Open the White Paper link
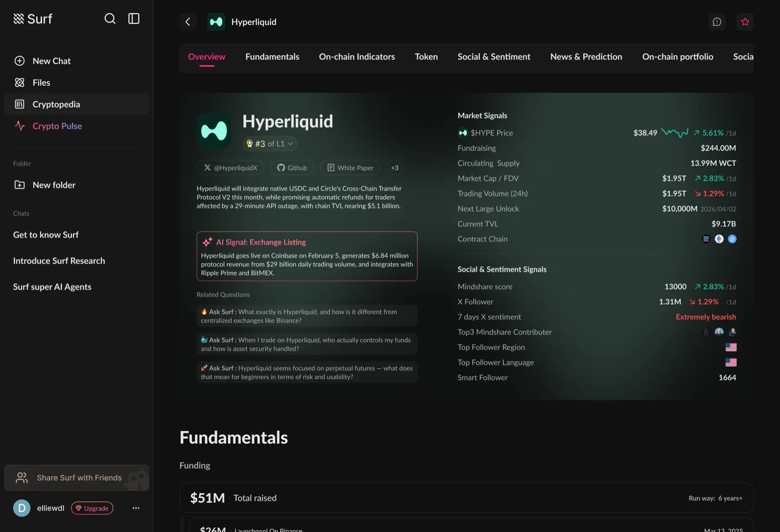The image size is (780, 532). (x=351, y=168)
